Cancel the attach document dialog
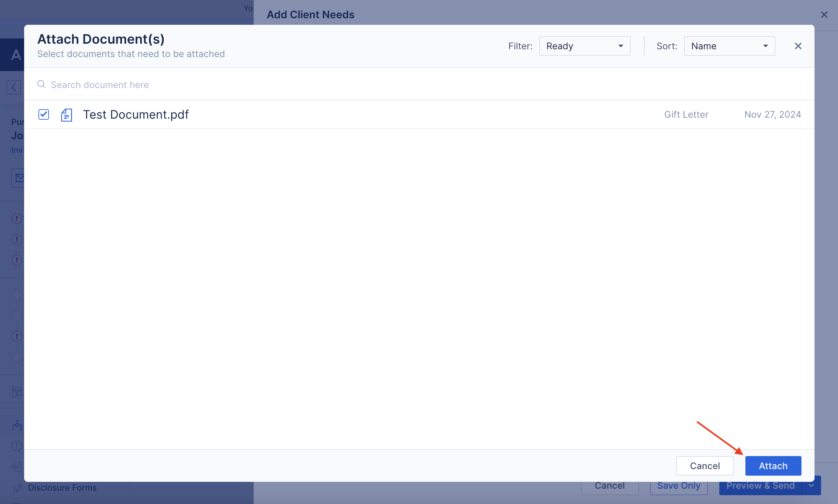Image resolution: width=838 pixels, height=504 pixels. coord(705,466)
